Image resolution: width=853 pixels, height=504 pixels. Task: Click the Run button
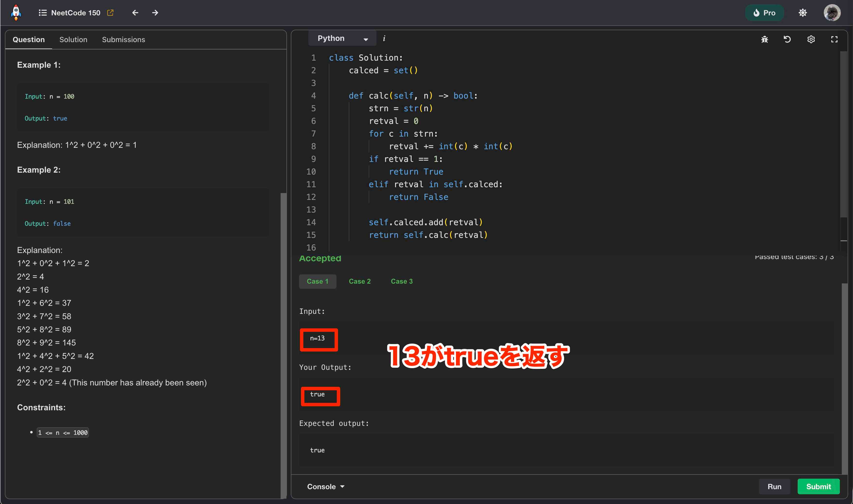pyautogui.click(x=774, y=486)
